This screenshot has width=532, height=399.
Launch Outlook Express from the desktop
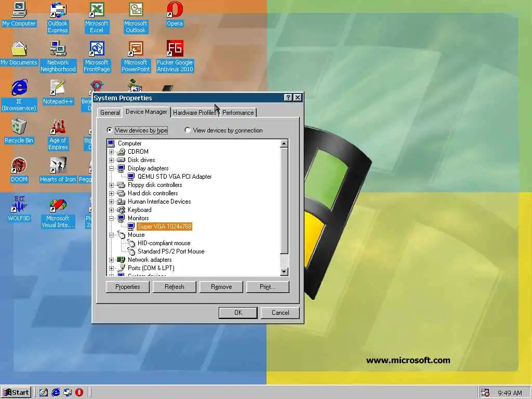(x=58, y=18)
